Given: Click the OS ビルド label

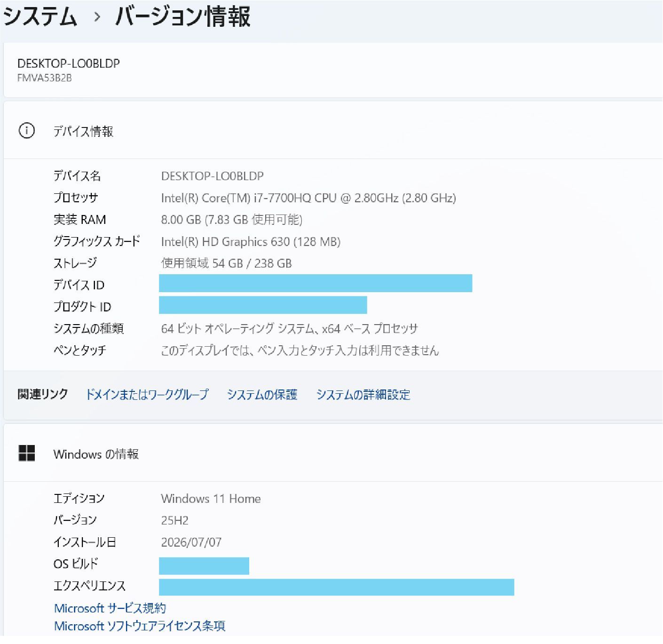Looking at the screenshot, I should click(76, 564).
